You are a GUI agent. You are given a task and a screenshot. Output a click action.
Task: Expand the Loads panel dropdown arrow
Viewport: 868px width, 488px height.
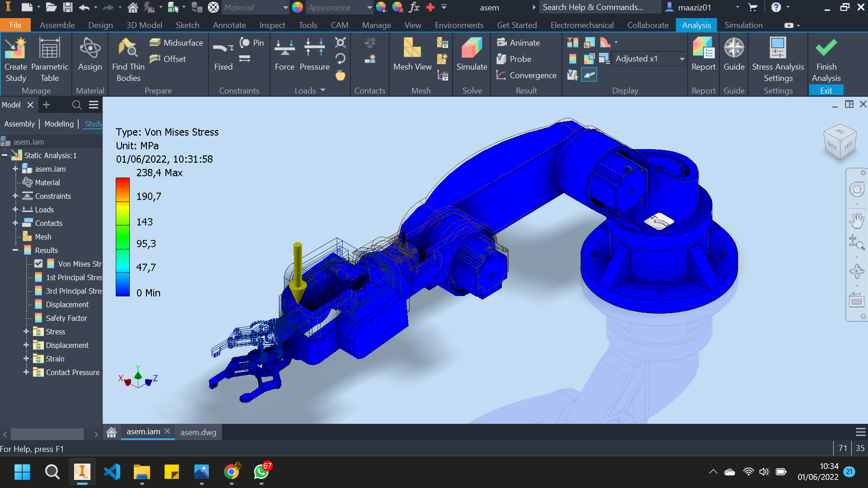click(323, 90)
